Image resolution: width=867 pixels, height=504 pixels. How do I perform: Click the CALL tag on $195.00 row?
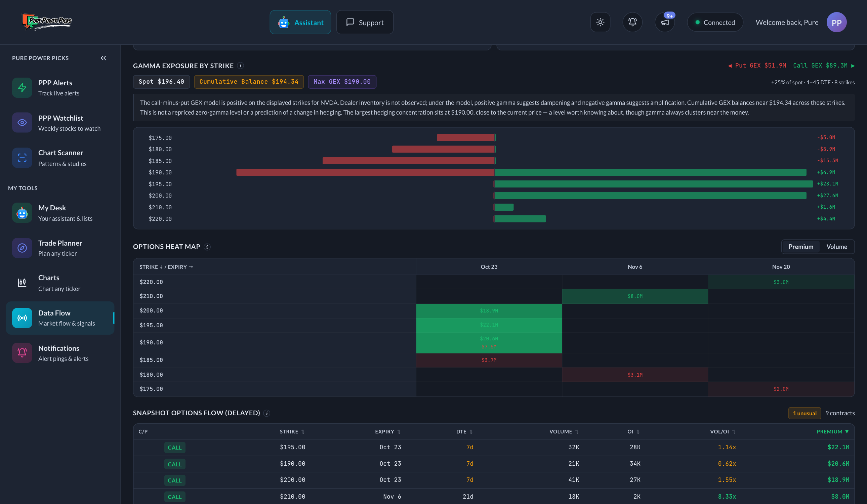(x=175, y=448)
